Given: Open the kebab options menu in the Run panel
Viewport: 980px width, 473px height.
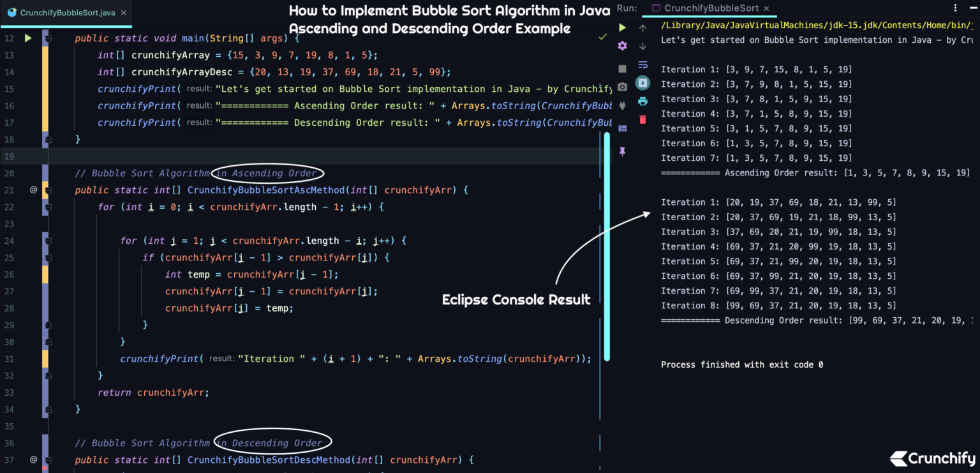Looking at the screenshot, I should point(954,8).
